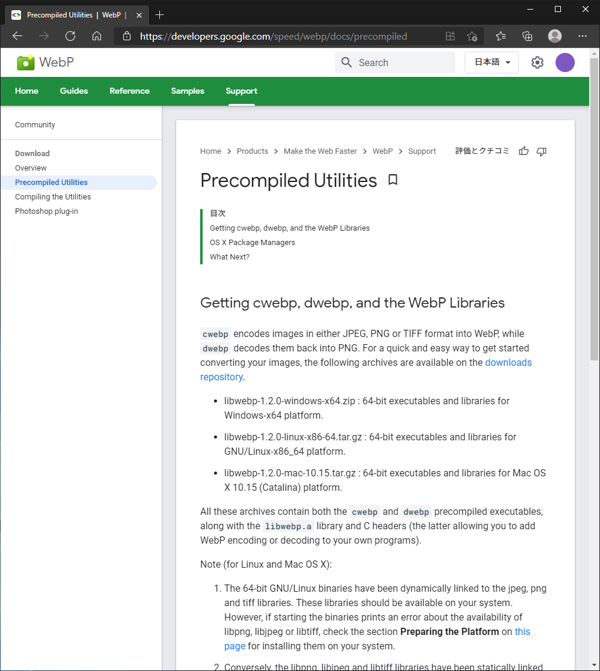
Task: Click the WebP logo
Action: pyautogui.click(x=45, y=62)
